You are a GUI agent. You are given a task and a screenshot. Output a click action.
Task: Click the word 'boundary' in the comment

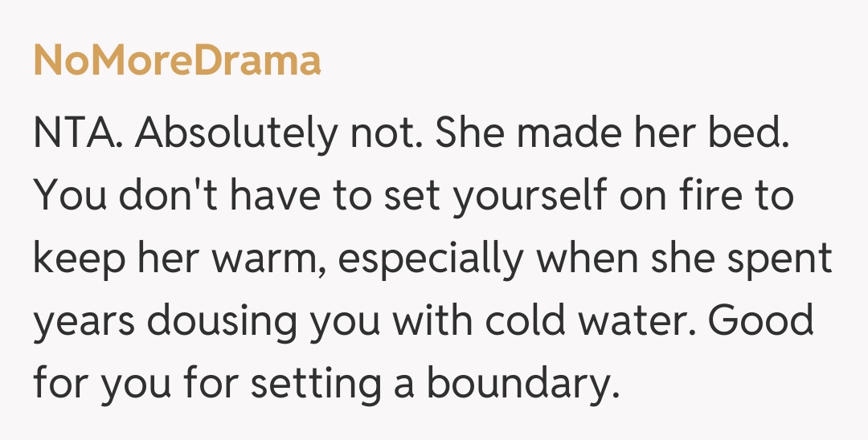[x=522, y=385]
